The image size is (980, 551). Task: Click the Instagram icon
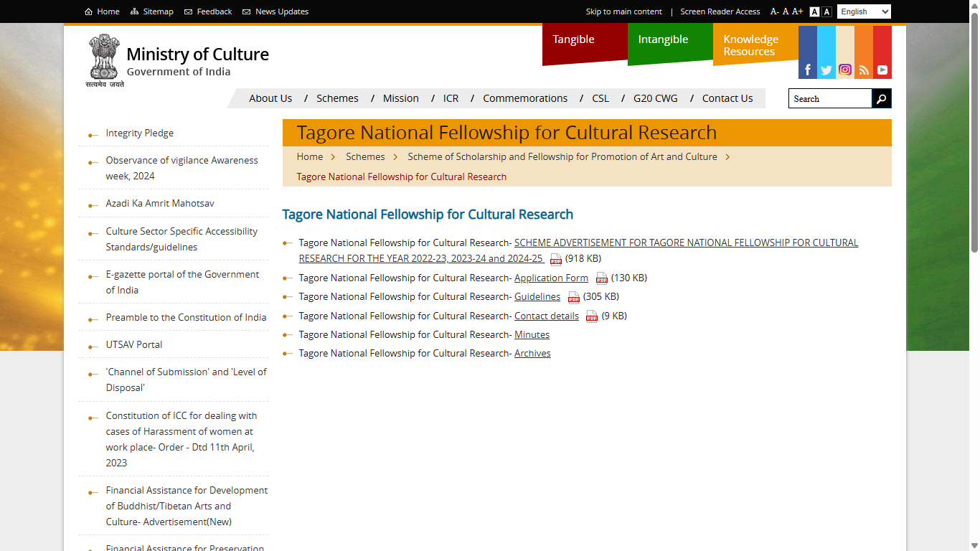pyautogui.click(x=844, y=70)
